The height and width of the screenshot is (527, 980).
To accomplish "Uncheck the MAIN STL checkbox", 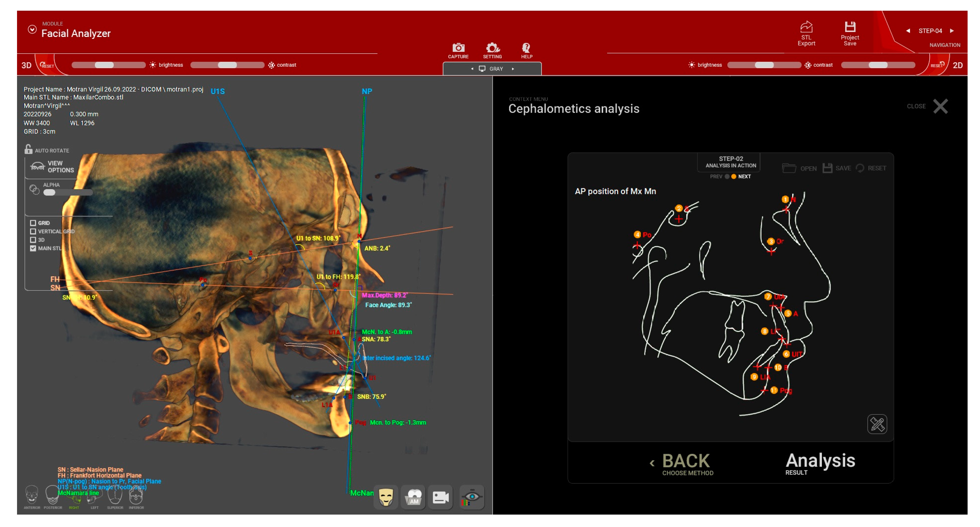I will tap(33, 248).
